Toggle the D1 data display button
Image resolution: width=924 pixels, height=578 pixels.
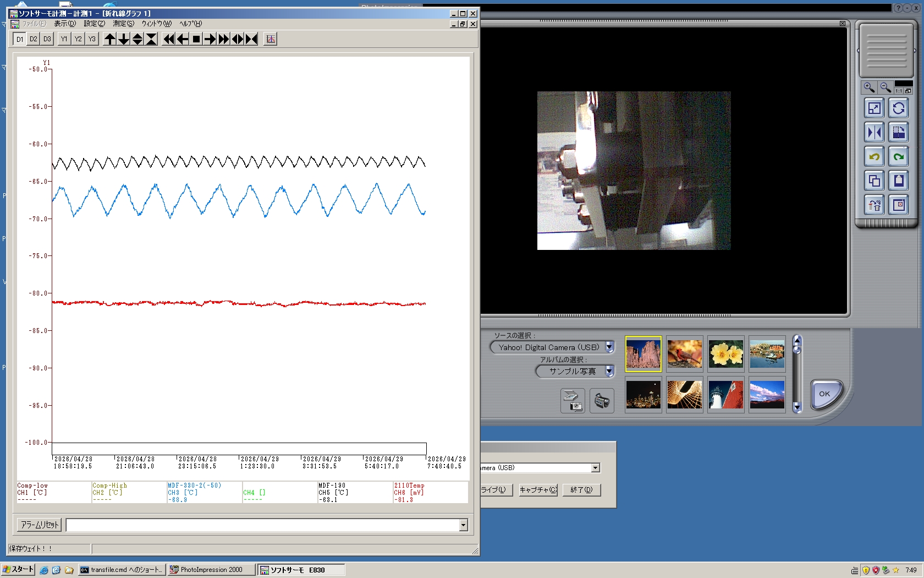point(20,39)
